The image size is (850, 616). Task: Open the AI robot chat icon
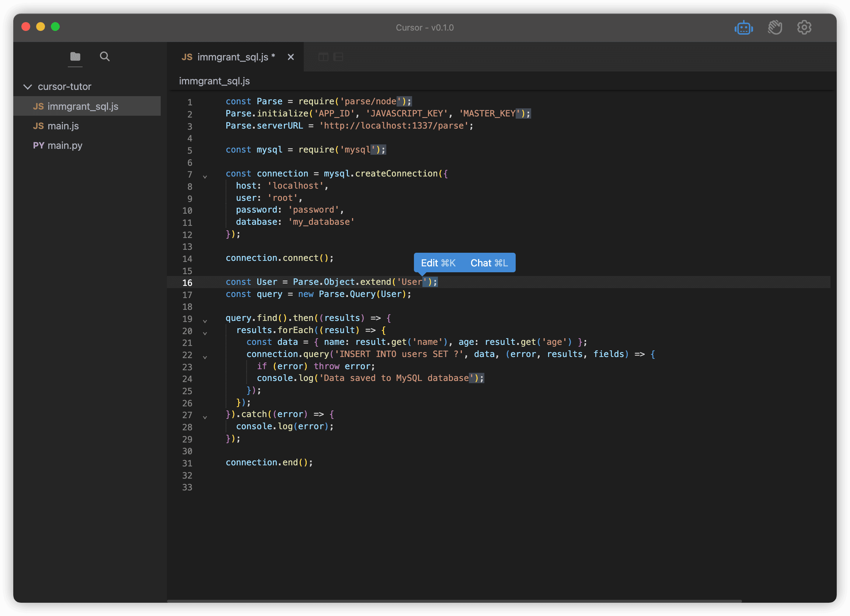click(x=743, y=28)
